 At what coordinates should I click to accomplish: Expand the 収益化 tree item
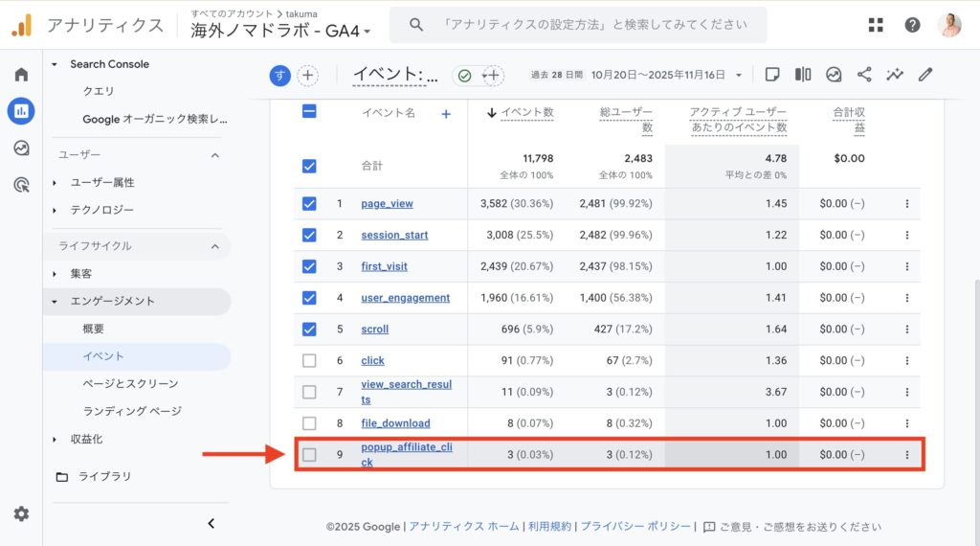coord(55,440)
